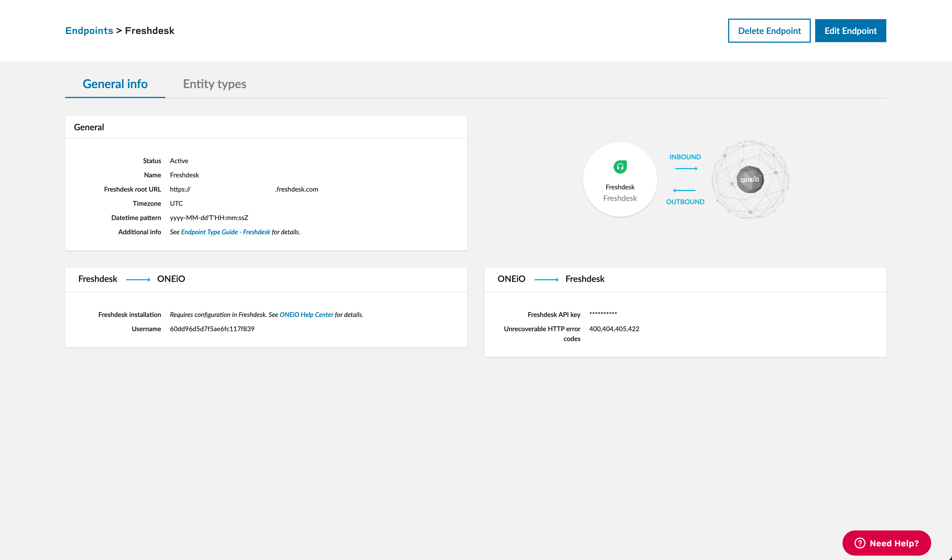Click the OUTBOUND label
Screen dimensions: 952x560
685,202
